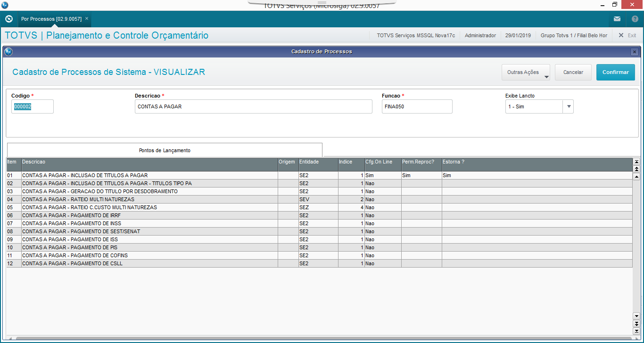
Task: Click the Cadastro de Processos dialog icon
Action: pos(8,52)
